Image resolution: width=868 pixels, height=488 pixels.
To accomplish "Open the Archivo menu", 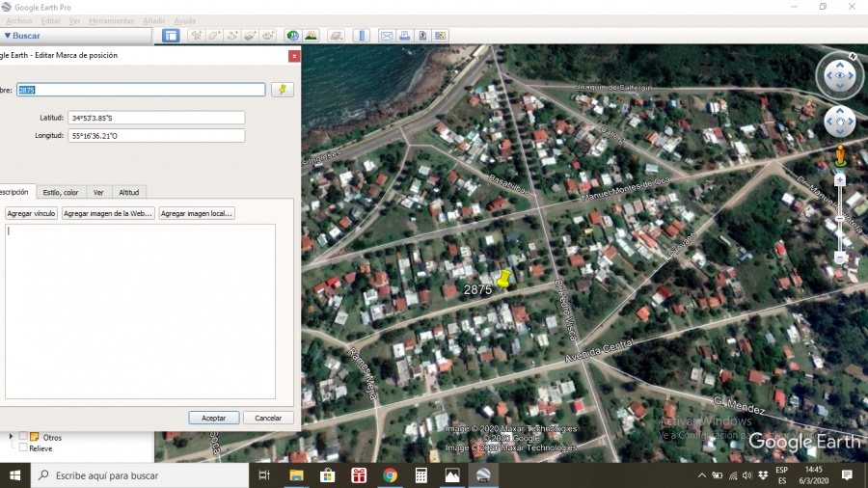I will (x=19, y=21).
